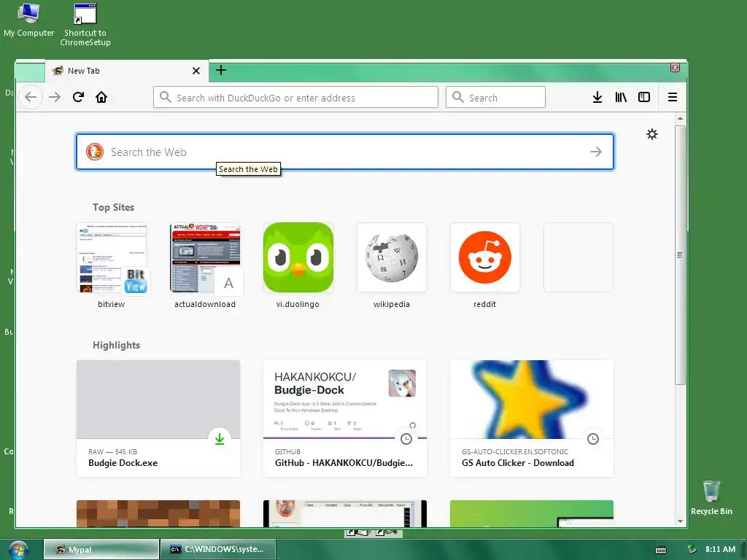Screen dimensions: 747x560
Task: Click the 8:11 AM clock
Action: (x=720, y=550)
